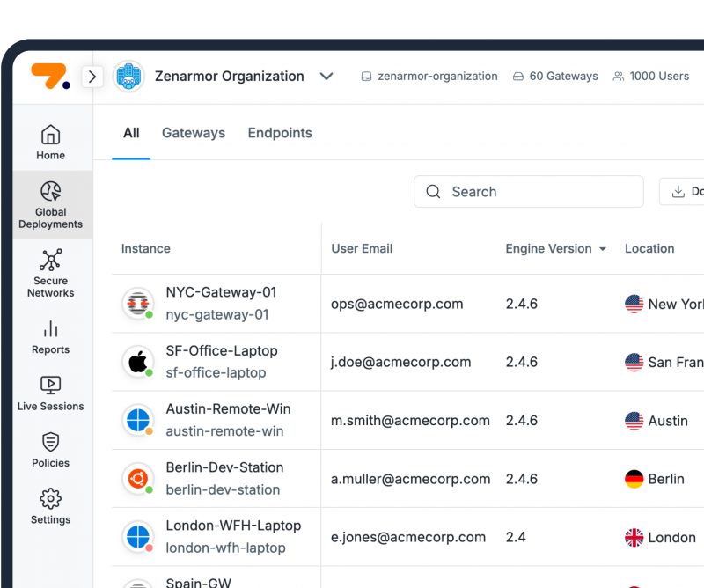704x588 pixels.
Task: Click the magnifier icon in Search
Action: (433, 192)
